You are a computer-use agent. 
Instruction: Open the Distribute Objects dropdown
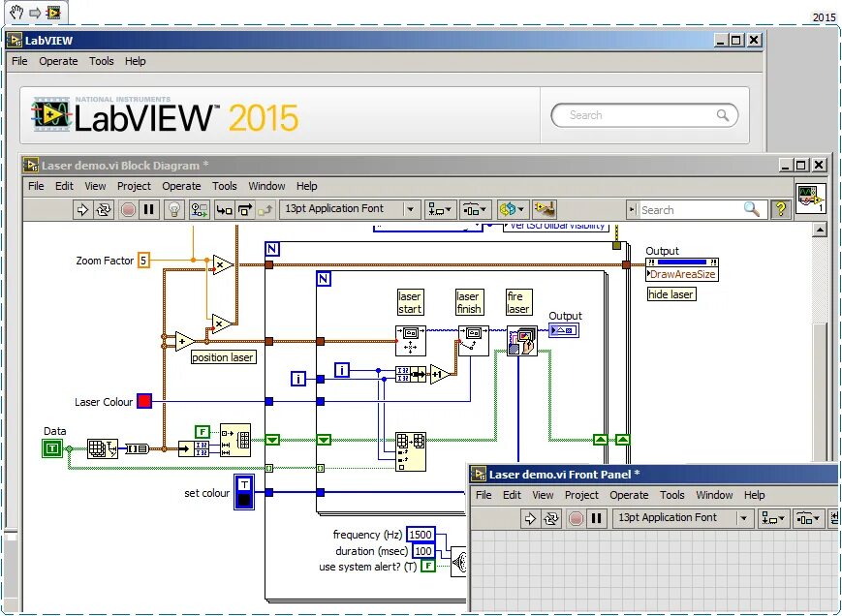click(473, 209)
